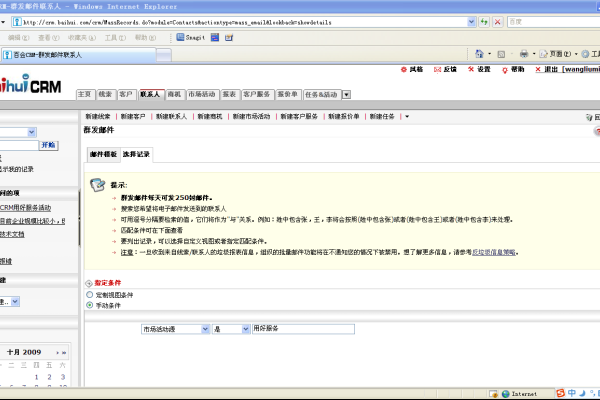Open the home button dropdown arrow
The height and width of the screenshot is (400, 600).
(x=489, y=54)
